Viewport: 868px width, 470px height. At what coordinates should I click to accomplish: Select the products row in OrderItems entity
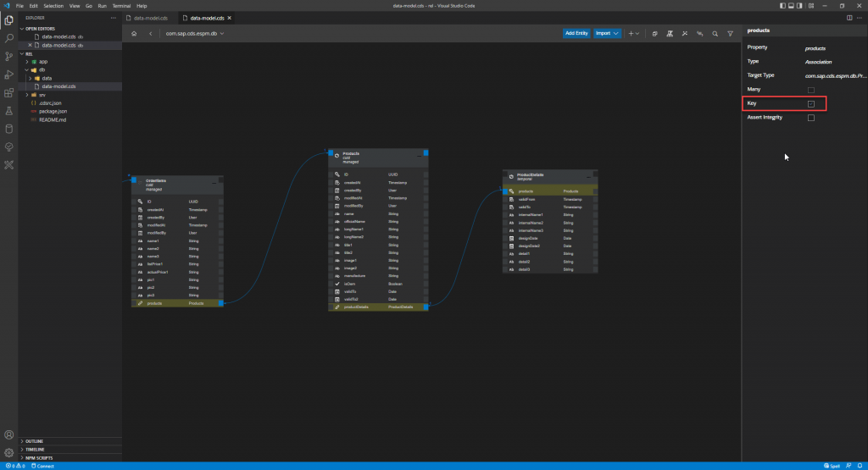point(177,303)
